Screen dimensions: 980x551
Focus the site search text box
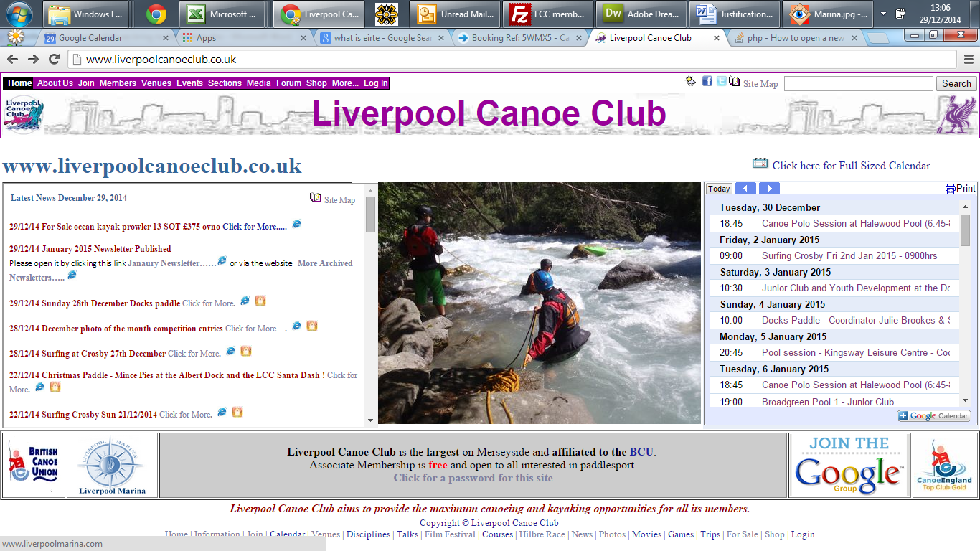pyautogui.click(x=859, y=83)
